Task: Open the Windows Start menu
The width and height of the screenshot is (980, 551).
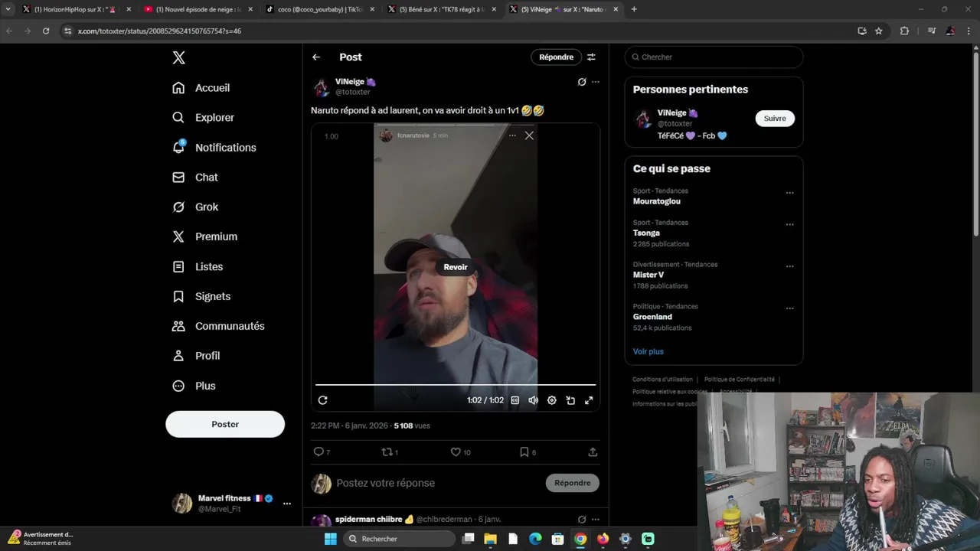Action: click(330, 539)
